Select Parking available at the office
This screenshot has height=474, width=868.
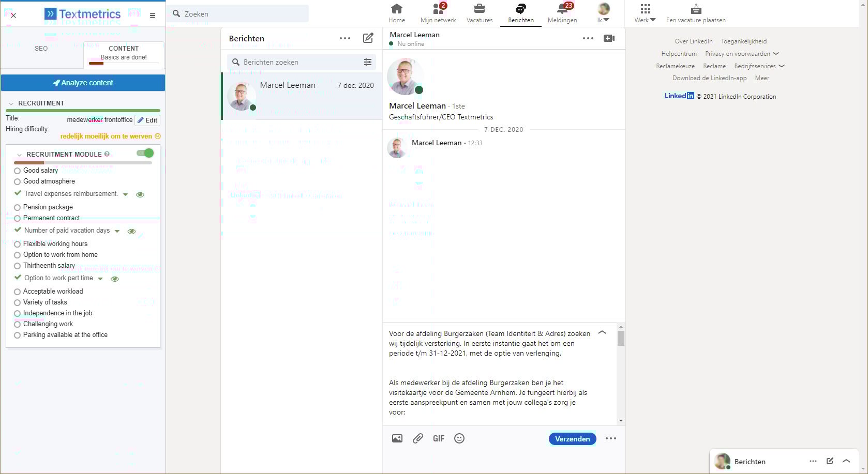coord(17,335)
